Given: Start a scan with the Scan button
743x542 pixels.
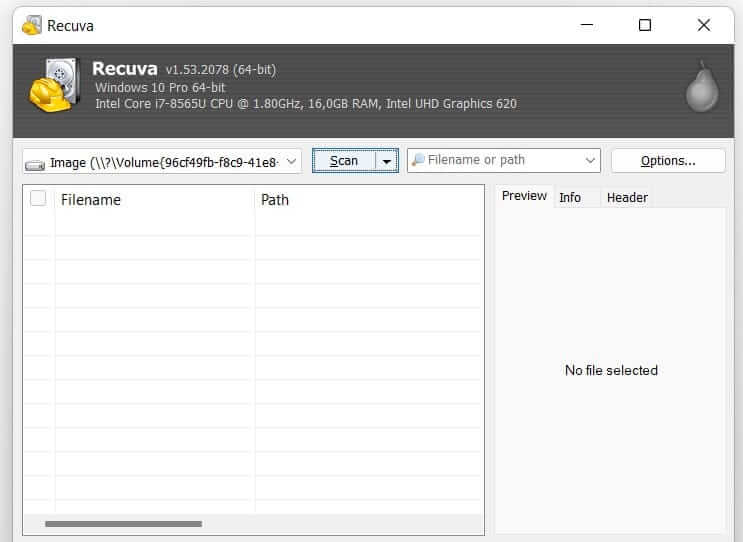Looking at the screenshot, I should click(344, 161).
